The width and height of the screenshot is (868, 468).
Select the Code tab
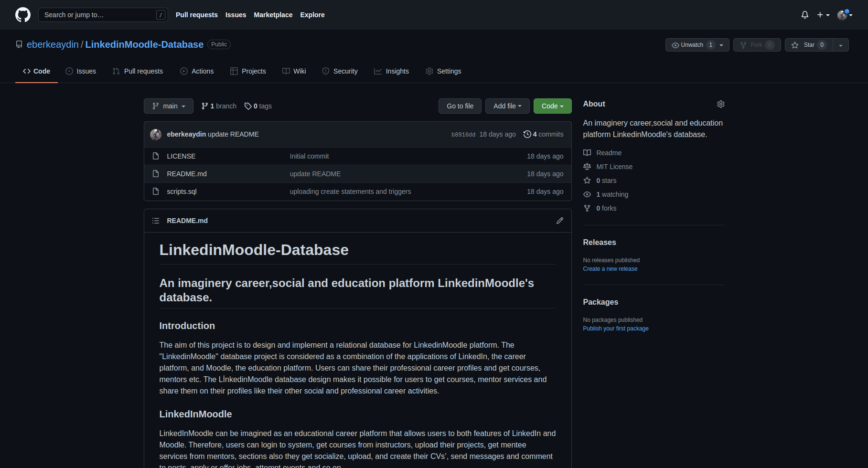[x=36, y=71]
